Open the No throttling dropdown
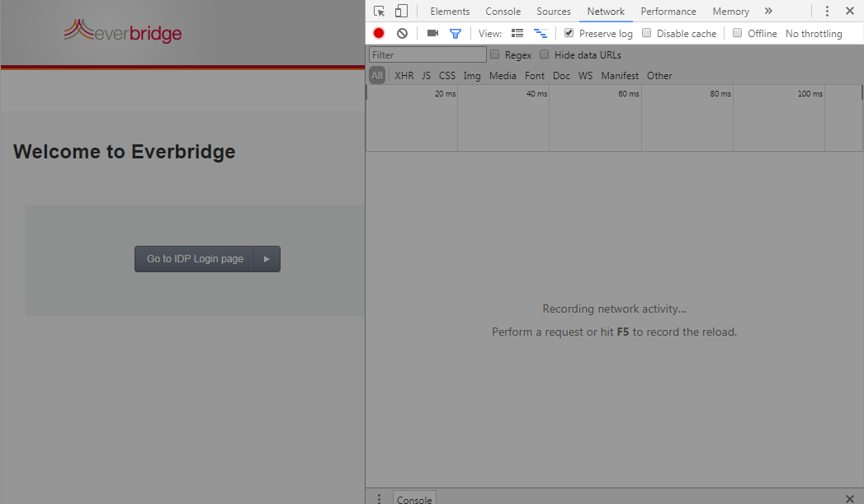864x504 pixels. coord(814,34)
